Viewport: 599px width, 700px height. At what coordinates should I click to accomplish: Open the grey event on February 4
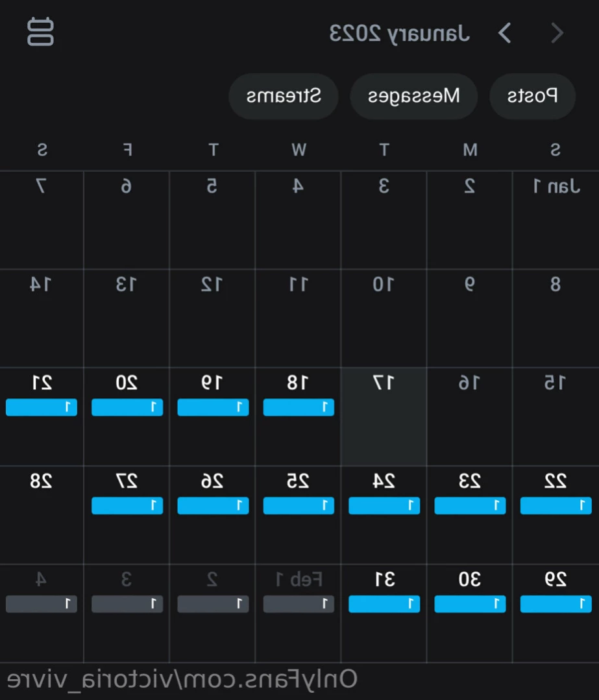[41, 603]
